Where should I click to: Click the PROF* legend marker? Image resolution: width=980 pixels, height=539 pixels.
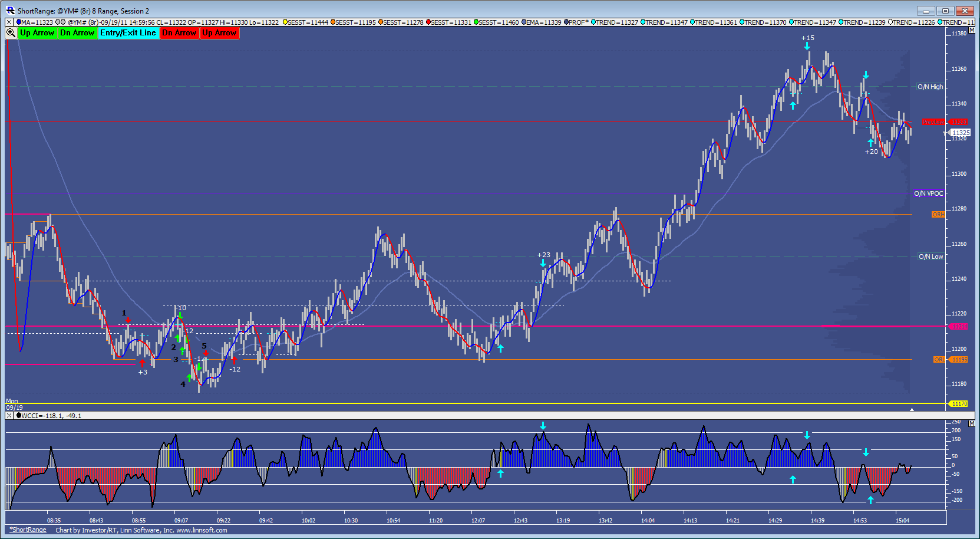[x=566, y=22]
